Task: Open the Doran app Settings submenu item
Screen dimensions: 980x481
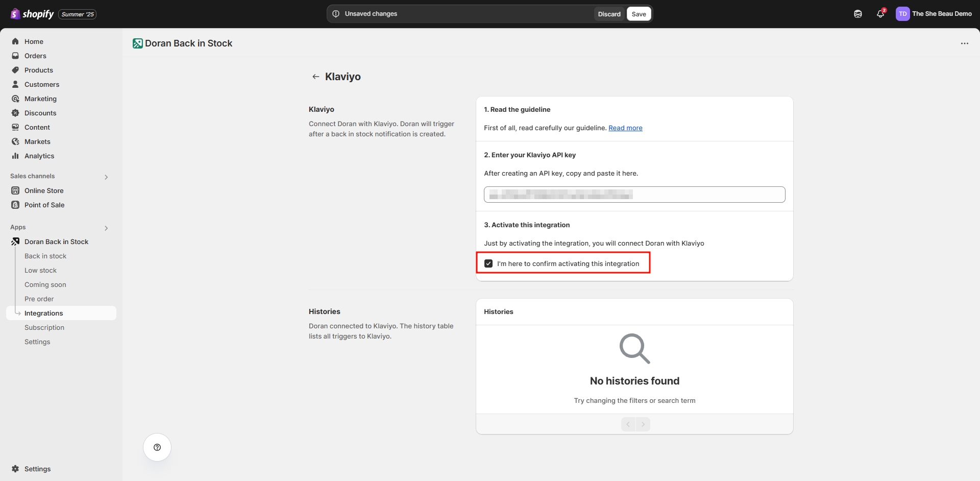Action: click(x=37, y=342)
